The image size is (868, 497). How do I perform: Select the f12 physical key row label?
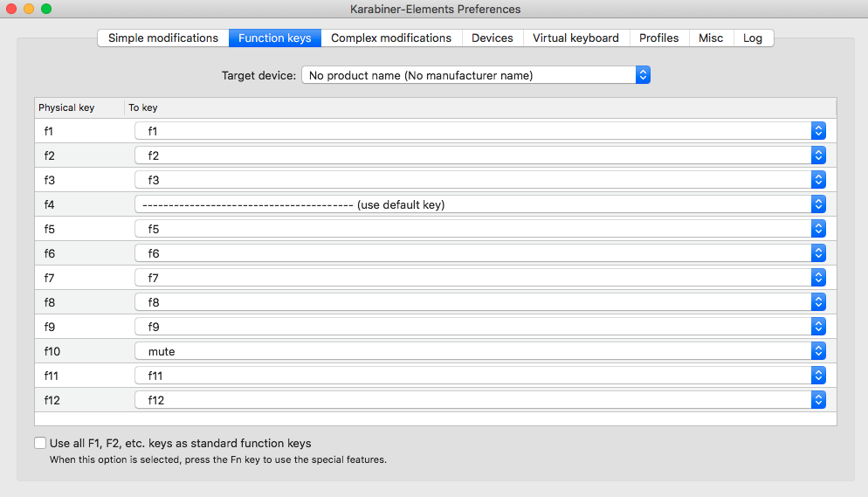[52, 400]
